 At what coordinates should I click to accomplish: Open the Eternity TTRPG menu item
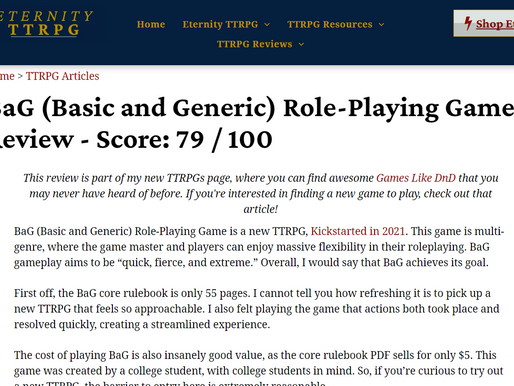(220, 24)
